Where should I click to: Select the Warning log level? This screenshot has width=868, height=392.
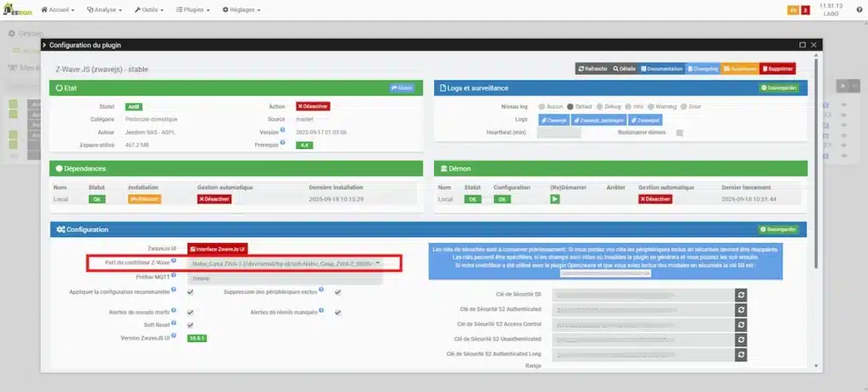coord(650,106)
